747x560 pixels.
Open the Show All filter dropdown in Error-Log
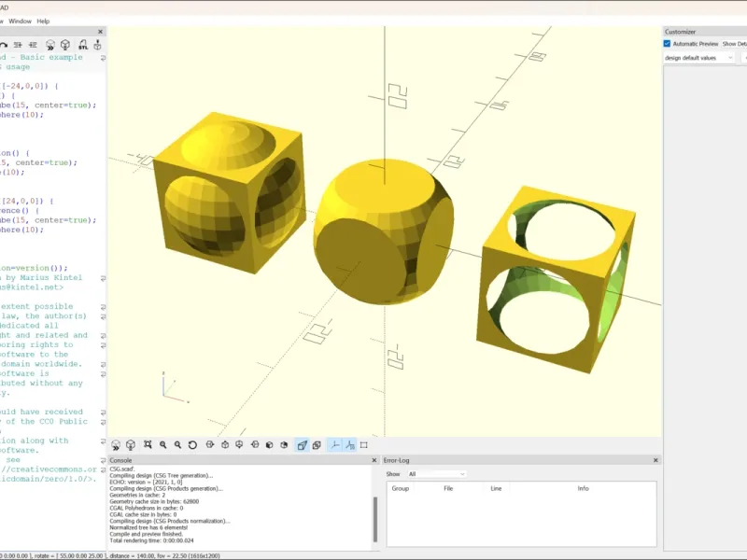[x=436, y=474]
